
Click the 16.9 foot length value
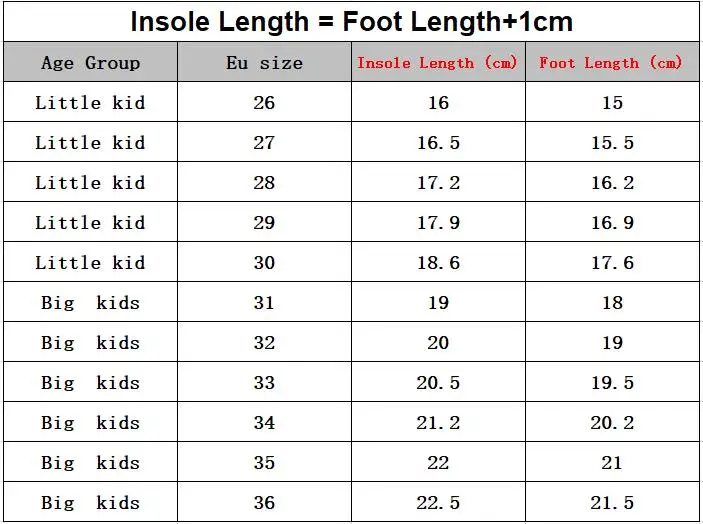612,223
